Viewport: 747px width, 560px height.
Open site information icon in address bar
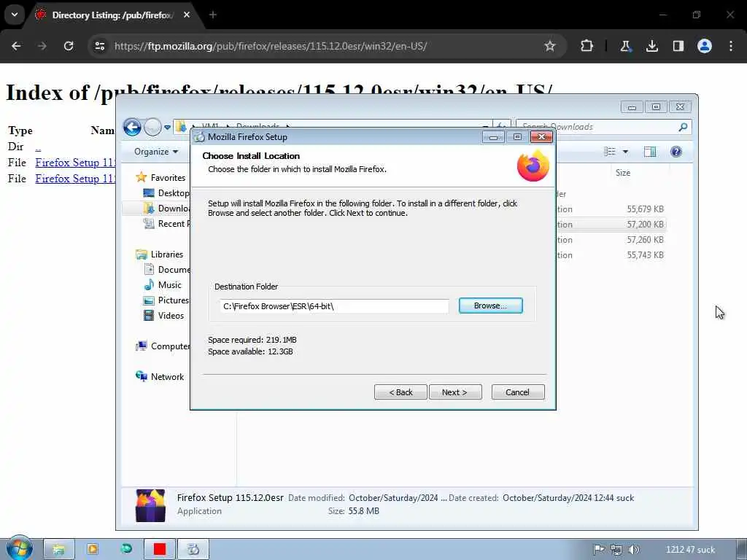(x=100, y=46)
